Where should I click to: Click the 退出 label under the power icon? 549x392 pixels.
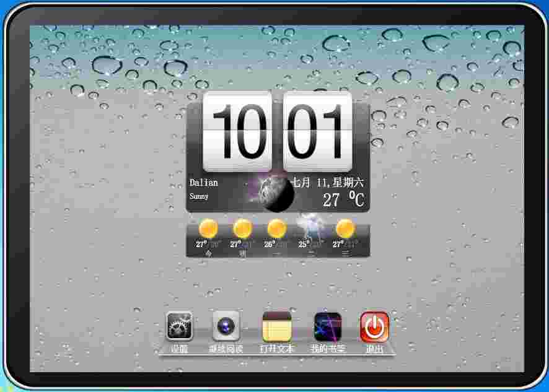376,348
